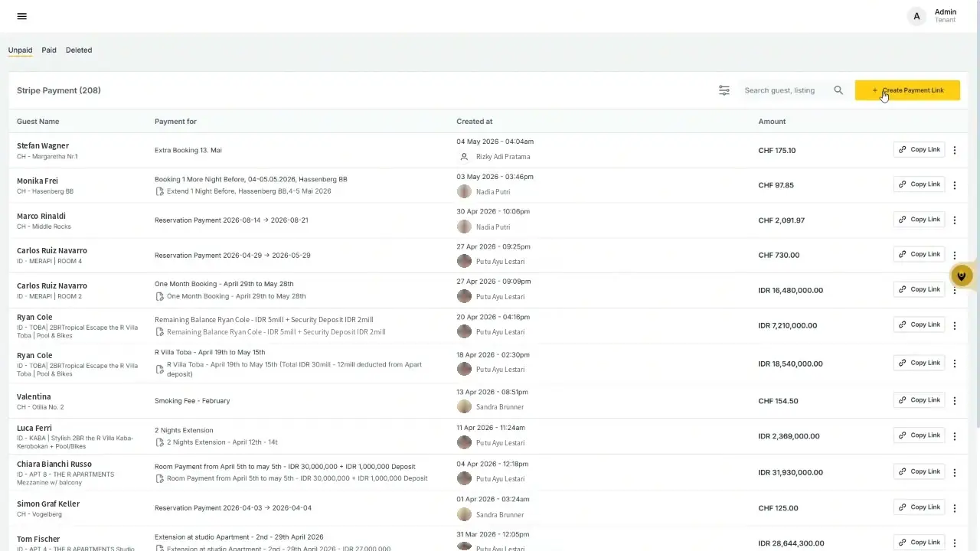Click the Create Payment Link button
The height and width of the screenshot is (551, 980).
[x=907, y=90]
